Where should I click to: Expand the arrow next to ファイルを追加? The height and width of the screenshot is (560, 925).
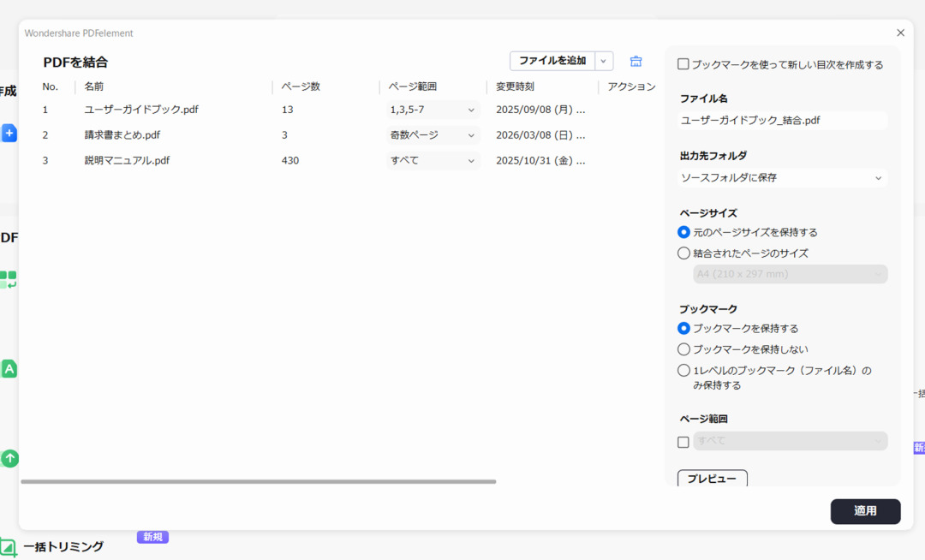pyautogui.click(x=603, y=61)
